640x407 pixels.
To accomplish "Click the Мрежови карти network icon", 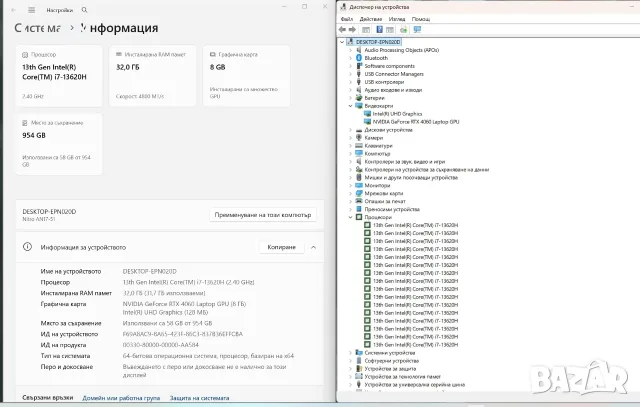I will click(x=359, y=193).
